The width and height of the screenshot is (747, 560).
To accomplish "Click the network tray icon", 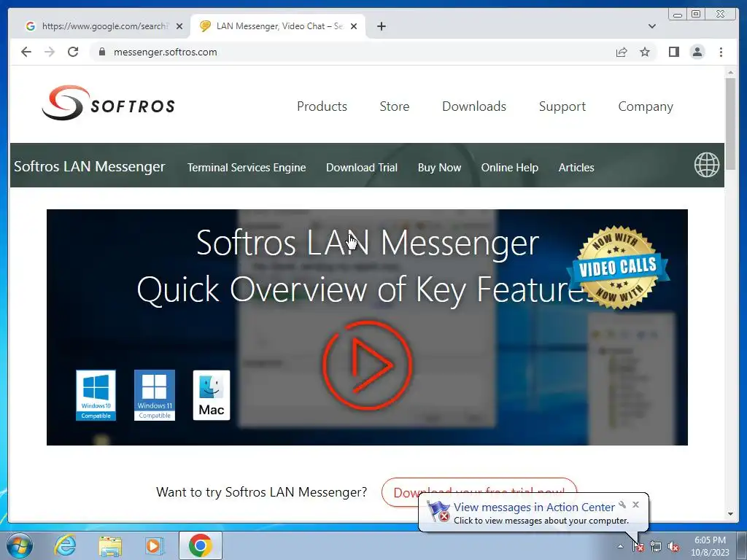I will [x=656, y=546].
